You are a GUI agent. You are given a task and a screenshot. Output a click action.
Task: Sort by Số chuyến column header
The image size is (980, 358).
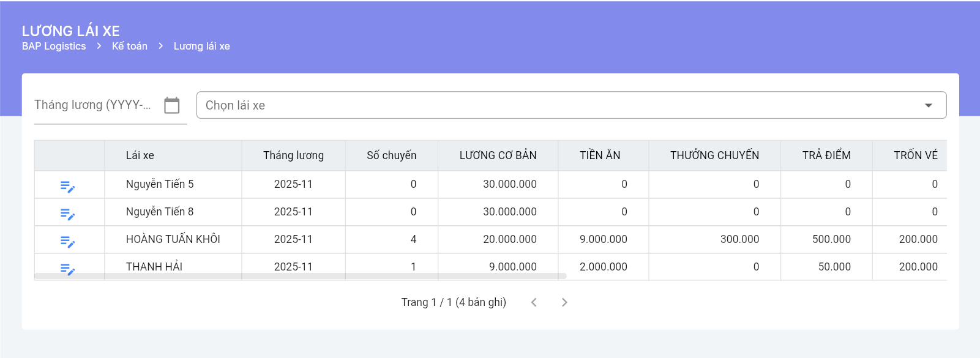[391, 155]
